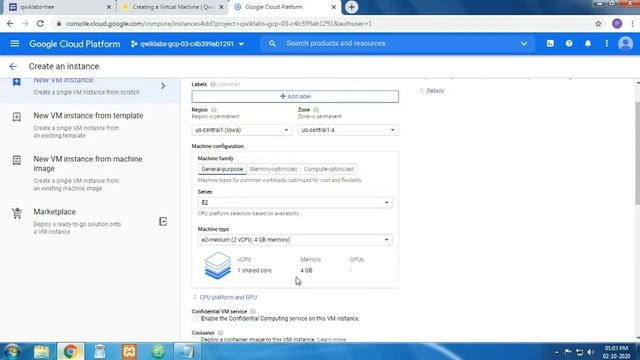This screenshot has width=640, height=360.
Task: Open the Series E2 dropdown
Action: (x=295, y=202)
